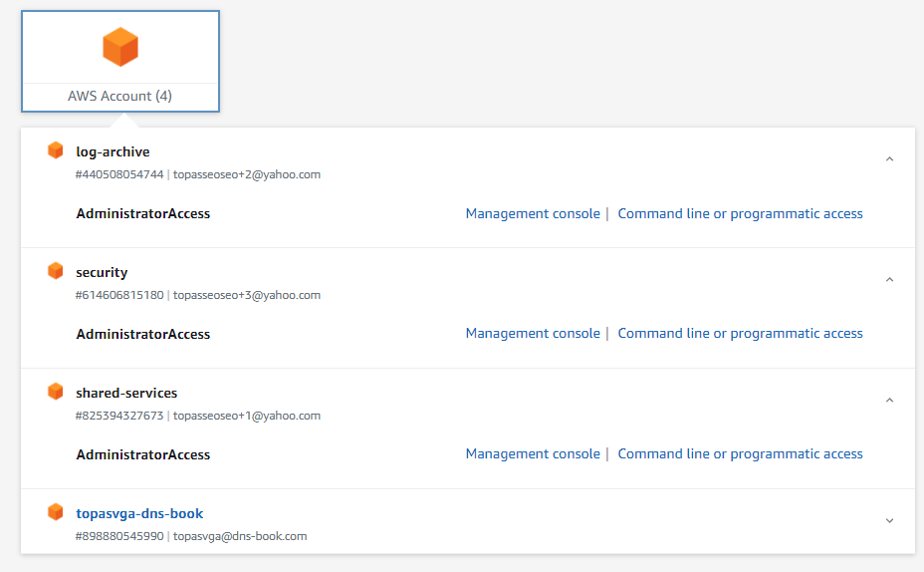
Task: Click the topasvga-dns-book account cube icon
Action: [x=56, y=512]
